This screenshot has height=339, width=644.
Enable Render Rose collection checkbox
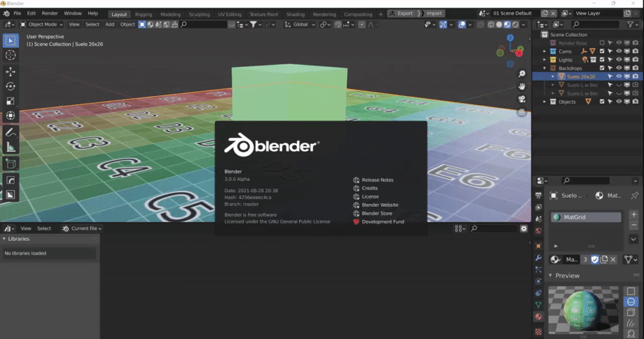click(x=602, y=43)
